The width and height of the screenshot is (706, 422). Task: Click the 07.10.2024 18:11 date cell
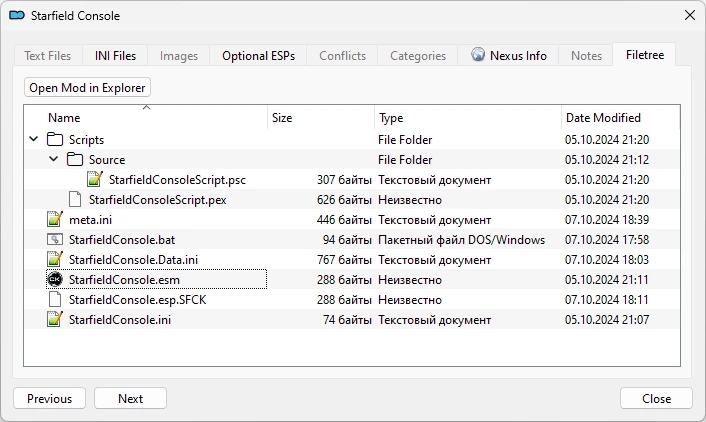607,299
